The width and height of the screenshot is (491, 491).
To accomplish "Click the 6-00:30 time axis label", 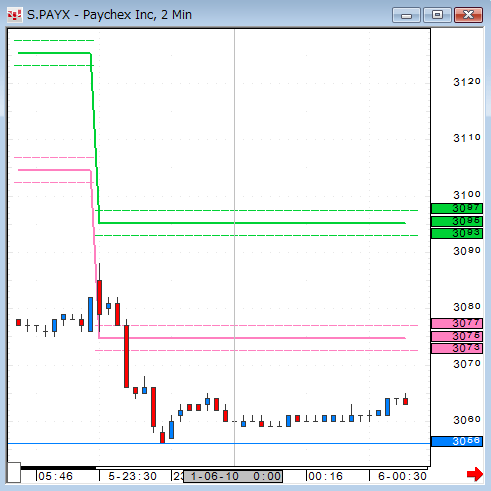I will tap(402, 476).
